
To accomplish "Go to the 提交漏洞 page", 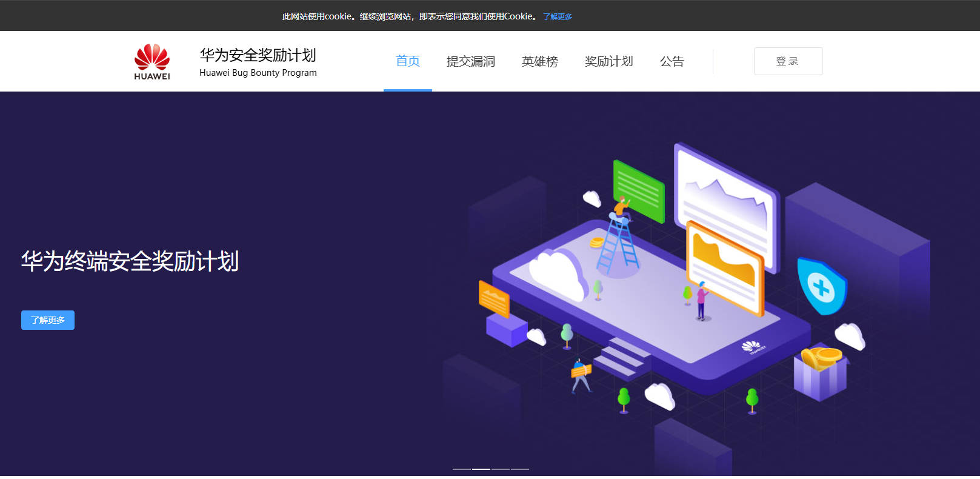I will [x=471, y=61].
